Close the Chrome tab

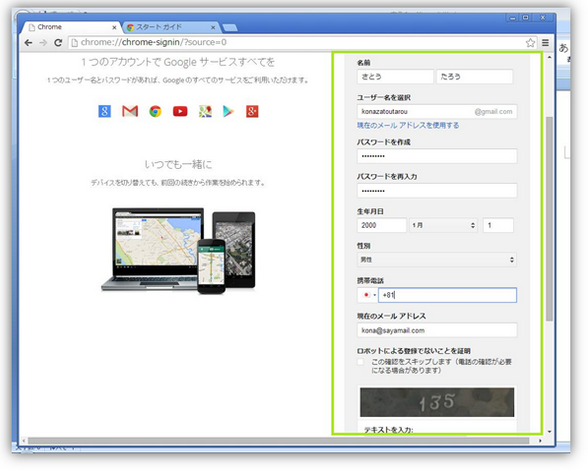tap(114, 27)
